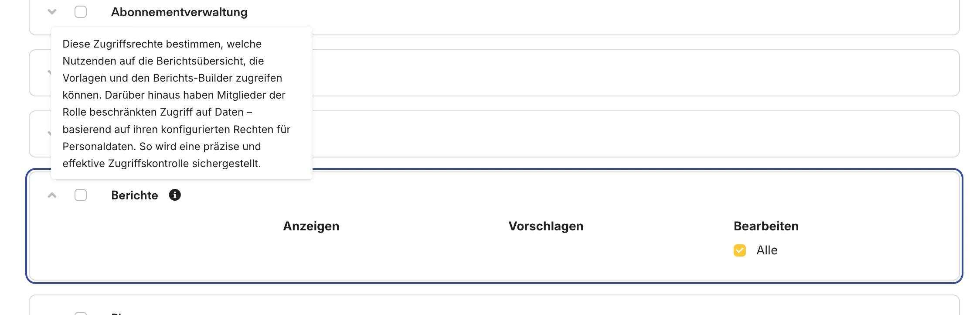Expand the Abonnementverwaltung section chevron
980x315 pixels.
point(52,12)
